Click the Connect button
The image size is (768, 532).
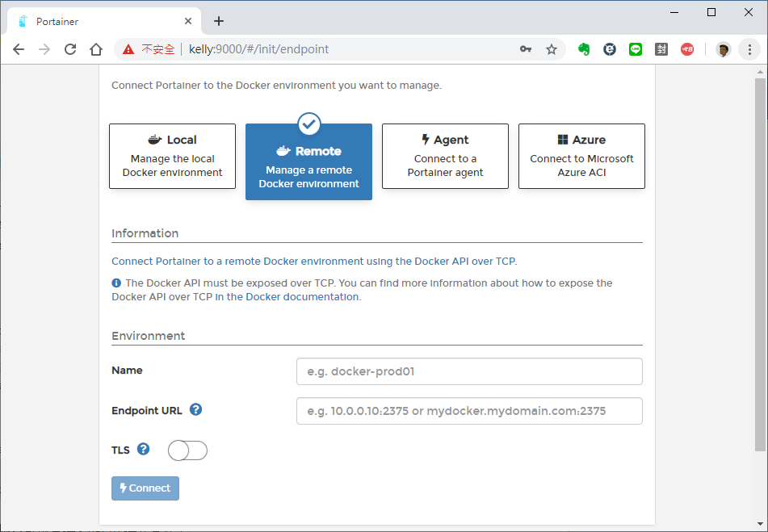tap(145, 488)
